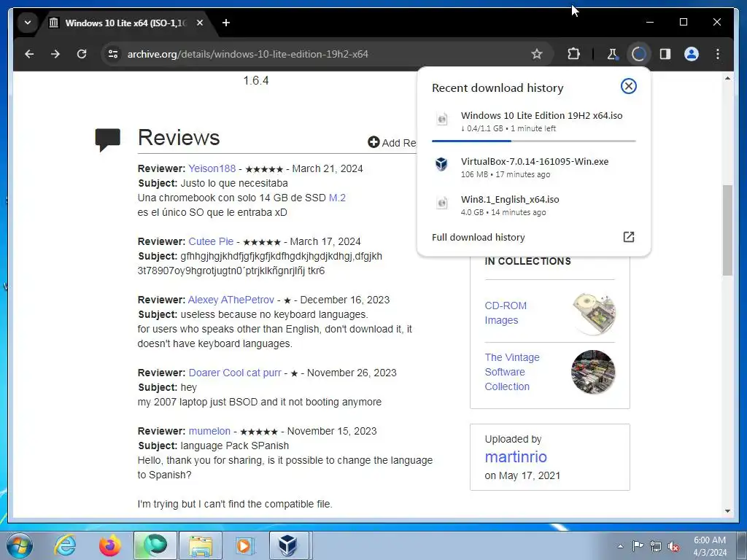The width and height of the screenshot is (747, 560).
Task: Click the Reviews heading text
Action: [x=179, y=138]
